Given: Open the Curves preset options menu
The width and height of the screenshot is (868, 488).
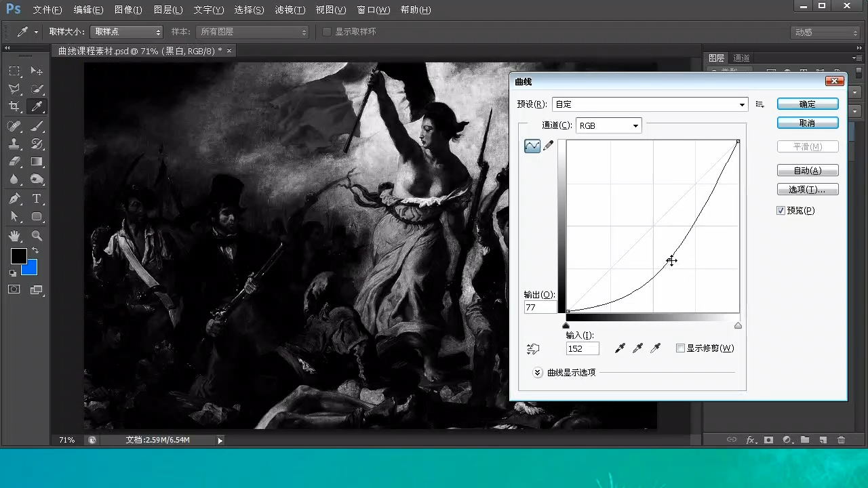Looking at the screenshot, I should (x=760, y=104).
